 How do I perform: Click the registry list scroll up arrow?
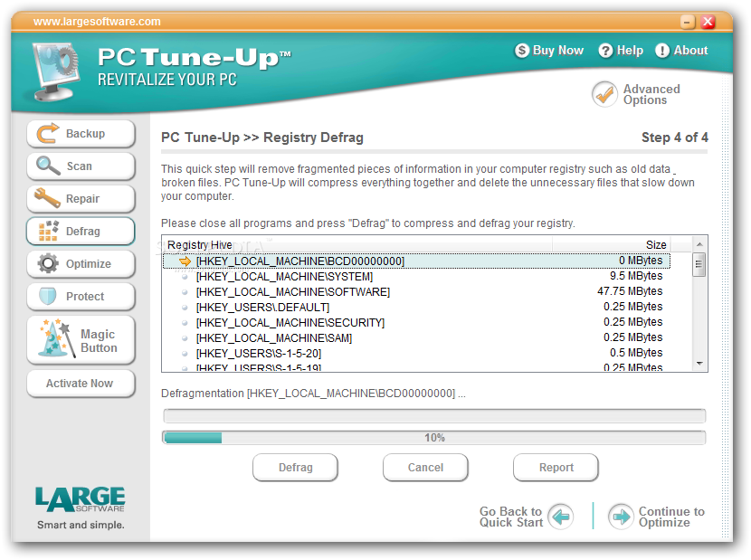699,244
